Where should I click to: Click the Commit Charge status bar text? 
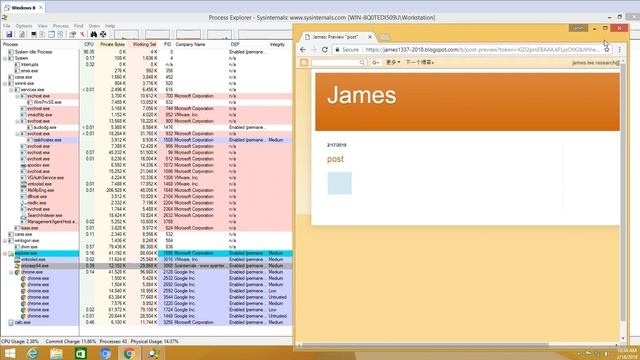click(70, 341)
